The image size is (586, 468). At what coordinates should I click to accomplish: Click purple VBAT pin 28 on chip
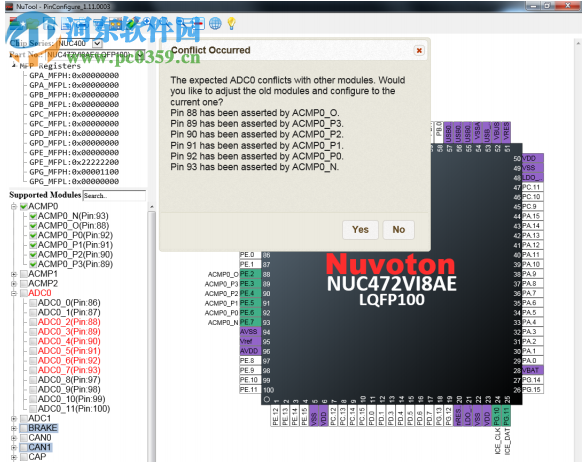(x=533, y=370)
